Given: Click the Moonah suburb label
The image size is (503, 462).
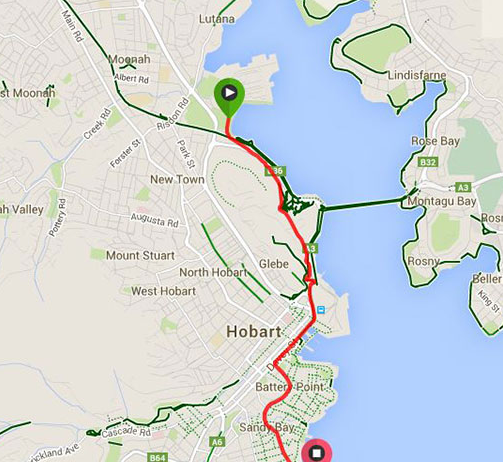Looking at the screenshot, I should click(x=129, y=59).
